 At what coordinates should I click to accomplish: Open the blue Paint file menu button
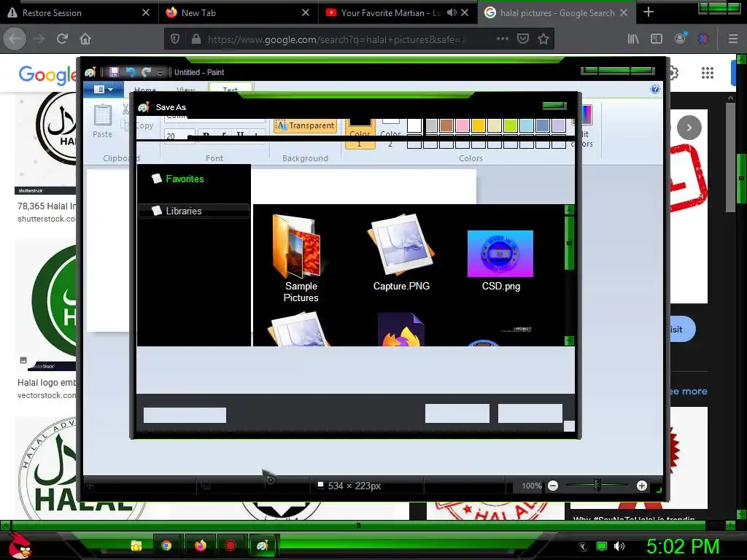(104, 89)
